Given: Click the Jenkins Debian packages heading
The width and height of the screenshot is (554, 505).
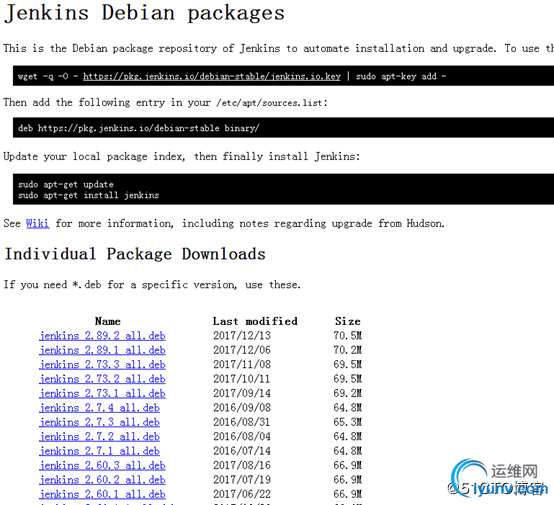Looking at the screenshot, I should 144,13.
